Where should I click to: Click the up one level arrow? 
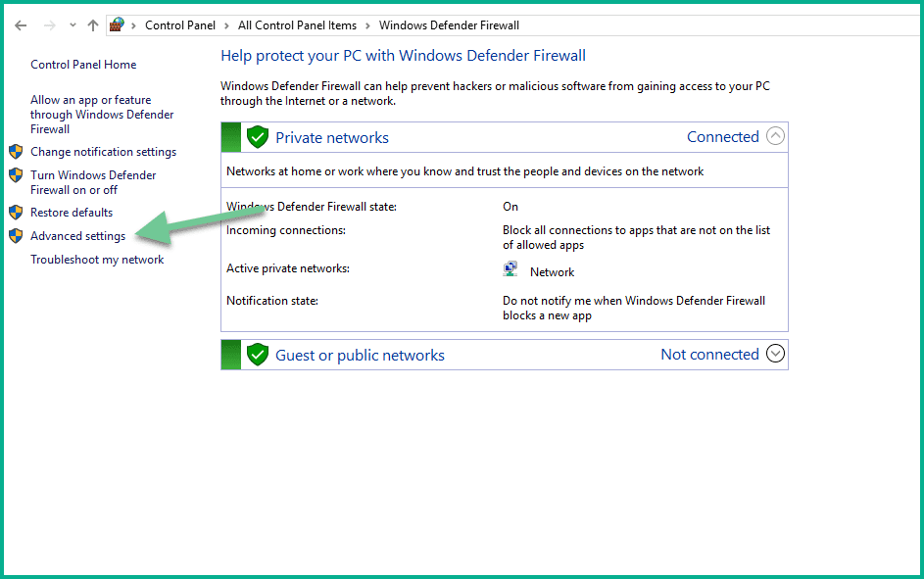(93, 25)
